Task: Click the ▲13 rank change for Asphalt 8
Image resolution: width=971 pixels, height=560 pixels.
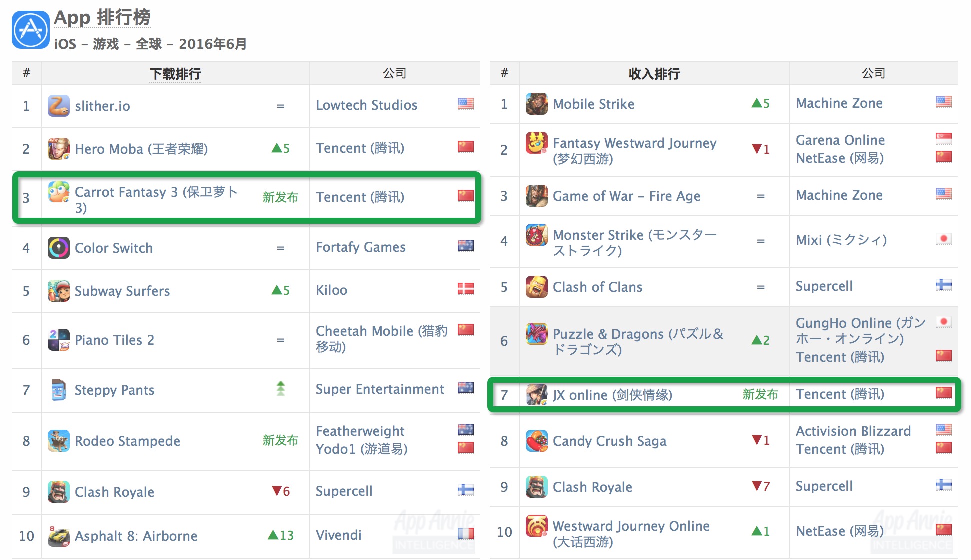Action: click(280, 535)
